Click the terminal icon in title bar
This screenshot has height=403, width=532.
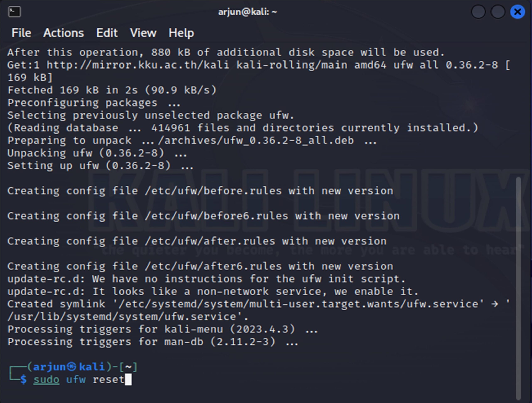coord(14,12)
